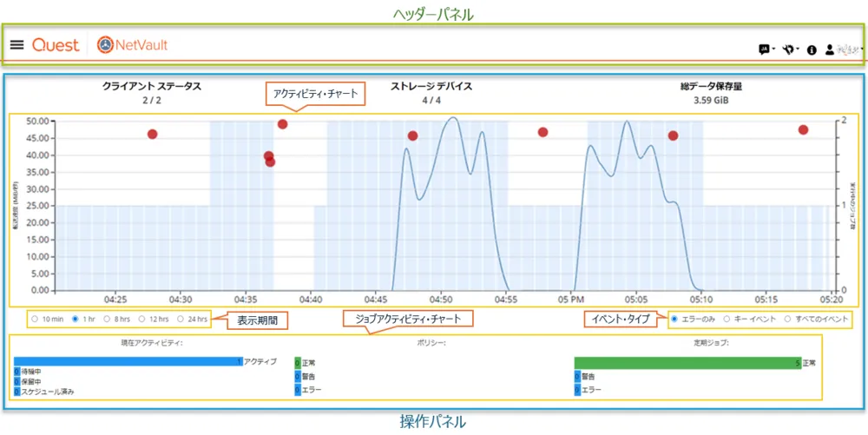
Task: Click the red event marker near 05:08
Action: (x=674, y=135)
